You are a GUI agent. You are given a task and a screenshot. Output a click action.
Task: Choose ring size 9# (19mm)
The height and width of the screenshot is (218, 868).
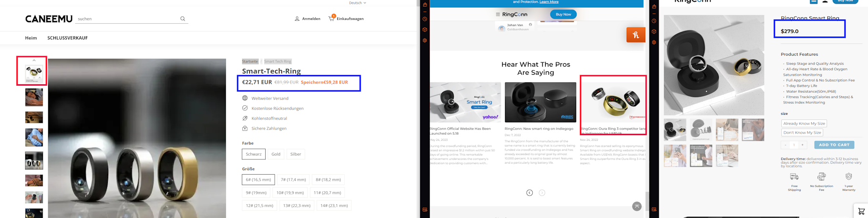pyautogui.click(x=256, y=193)
